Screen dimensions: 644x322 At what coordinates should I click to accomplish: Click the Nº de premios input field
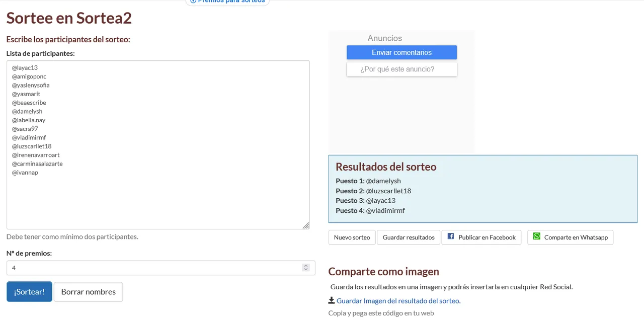pos(161,268)
